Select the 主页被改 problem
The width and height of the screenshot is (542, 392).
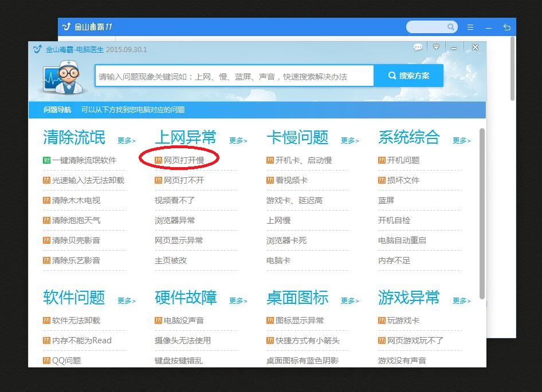point(171,260)
